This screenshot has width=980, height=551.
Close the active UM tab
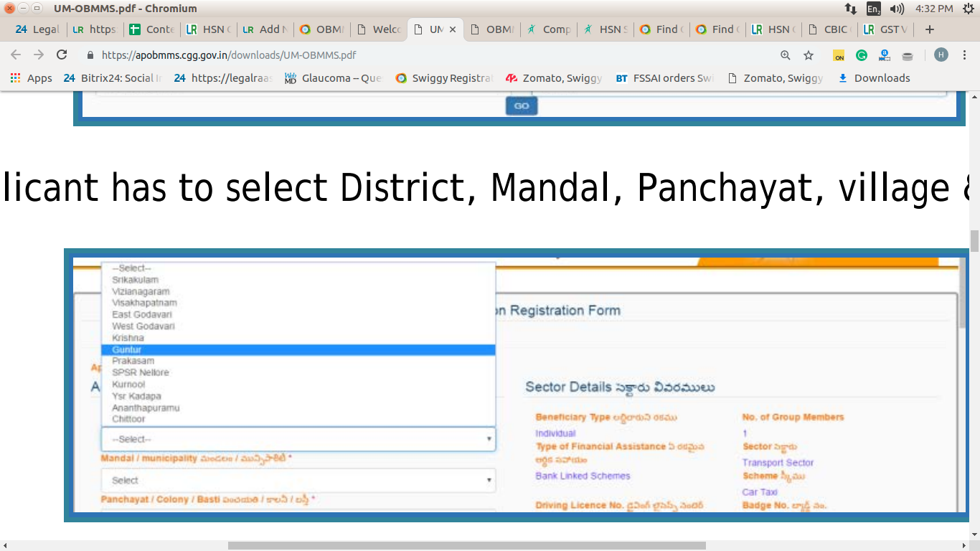click(x=452, y=29)
